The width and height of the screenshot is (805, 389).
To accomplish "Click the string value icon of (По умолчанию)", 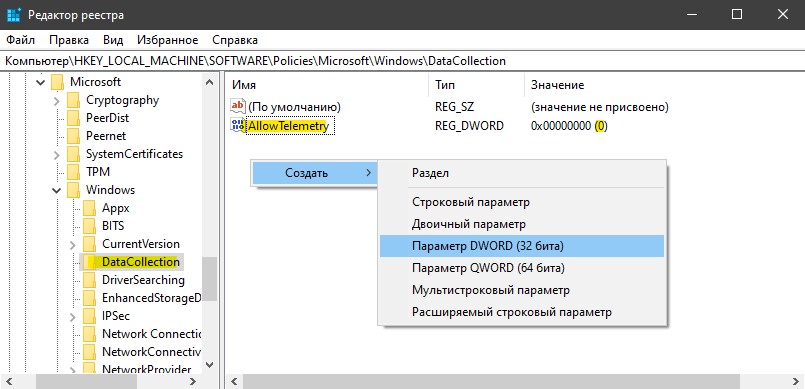I will pos(238,107).
